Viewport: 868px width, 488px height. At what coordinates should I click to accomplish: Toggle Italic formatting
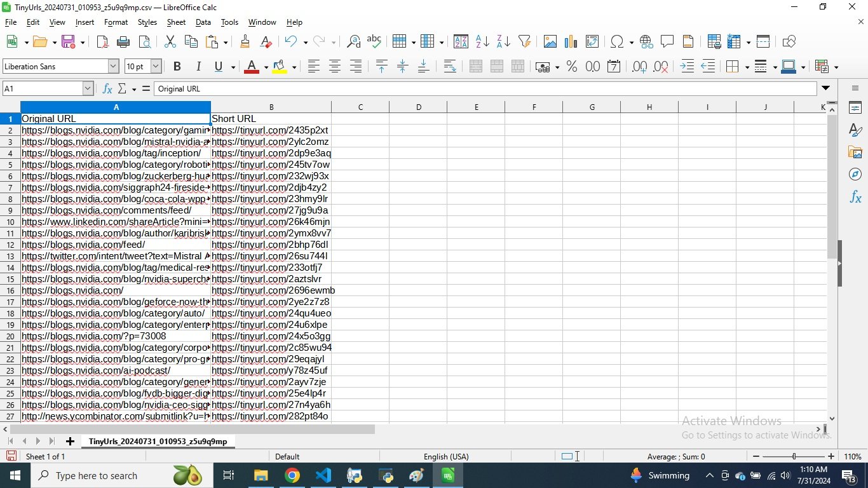[198, 66]
